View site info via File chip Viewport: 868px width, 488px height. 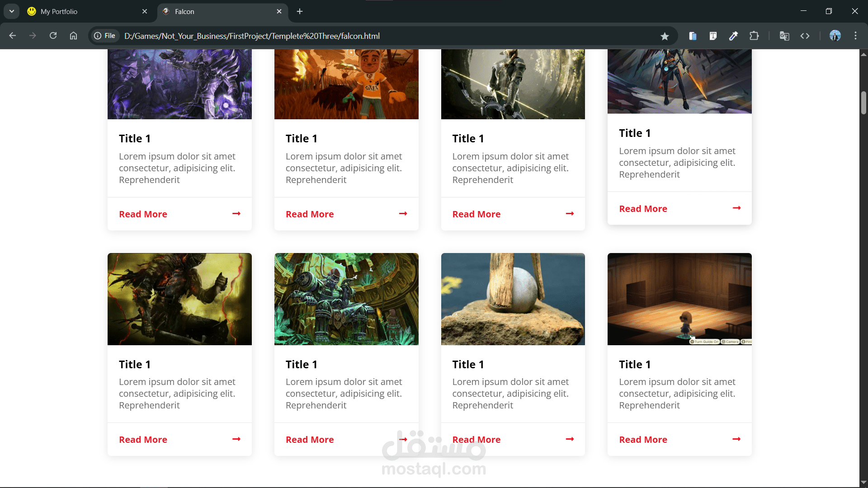tap(105, 36)
